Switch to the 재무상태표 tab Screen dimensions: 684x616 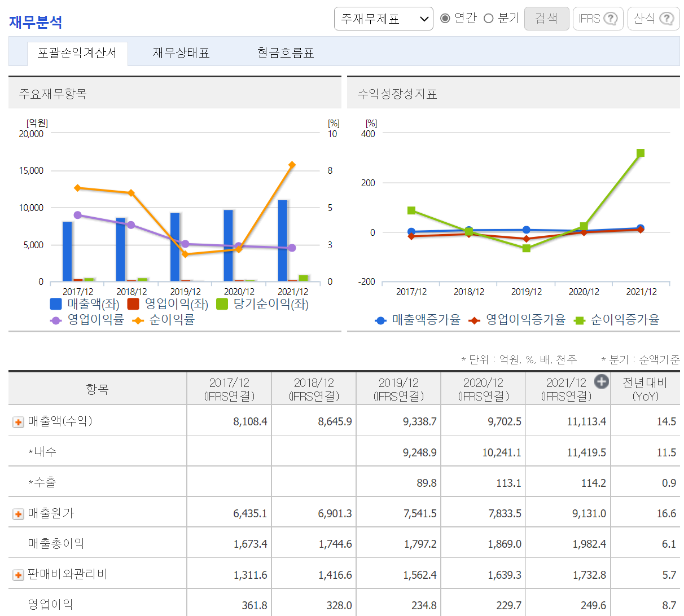point(181,53)
